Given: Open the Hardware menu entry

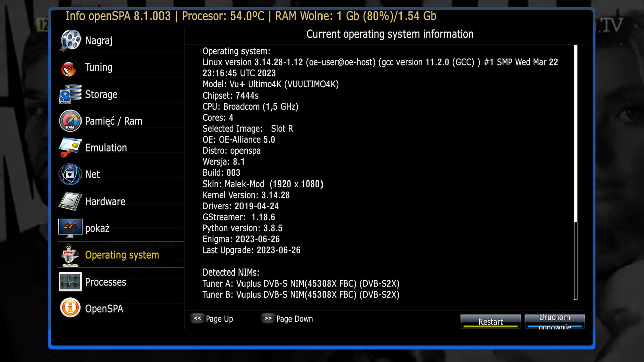Looking at the screenshot, I should click(x=121, y=201).
